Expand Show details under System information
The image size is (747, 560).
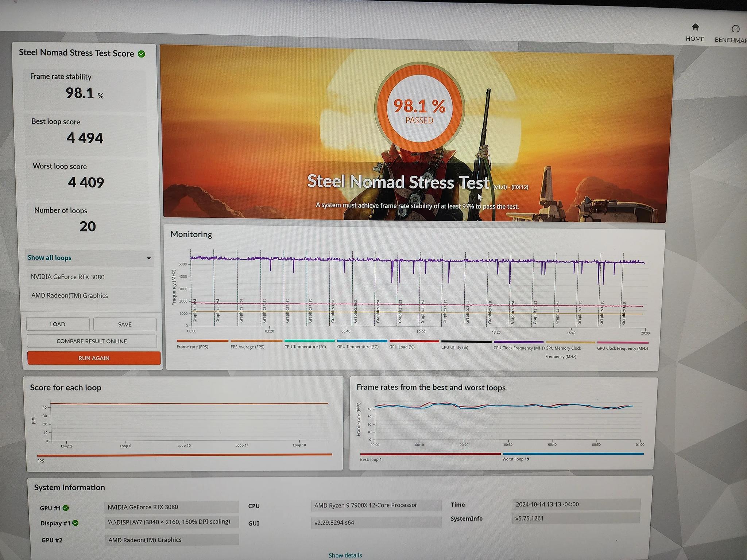click(345, 555)
